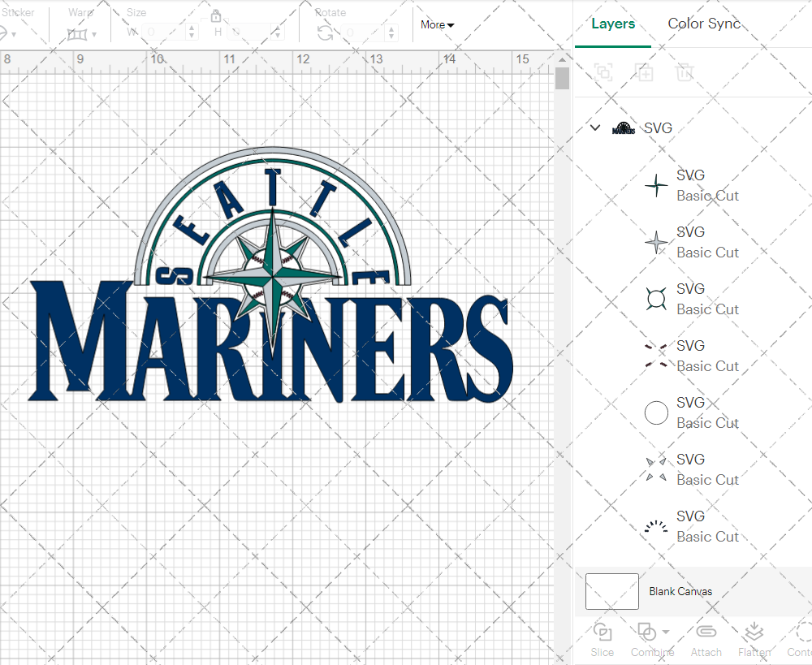
Task: Collapse the SVG layer group
Action: [595, 128]
